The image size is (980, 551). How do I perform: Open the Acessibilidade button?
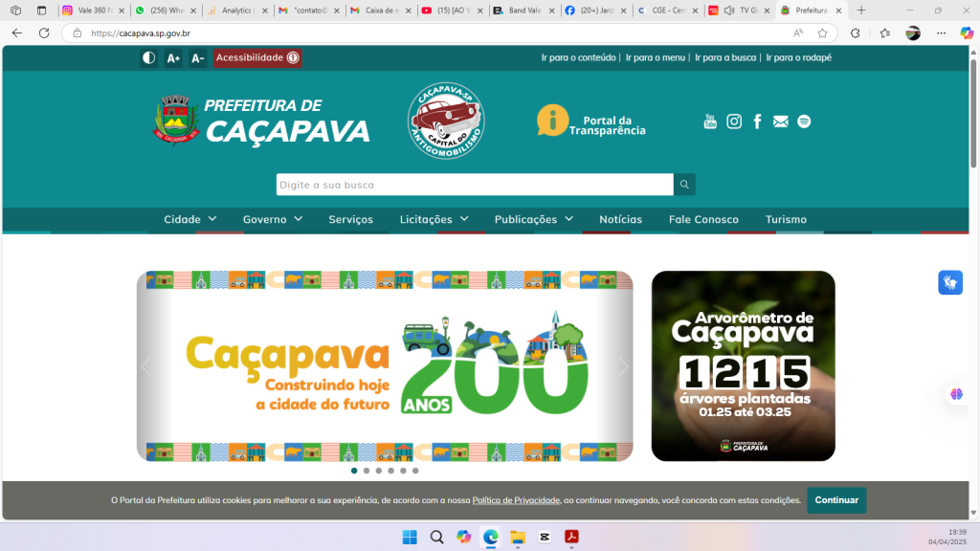257,58
